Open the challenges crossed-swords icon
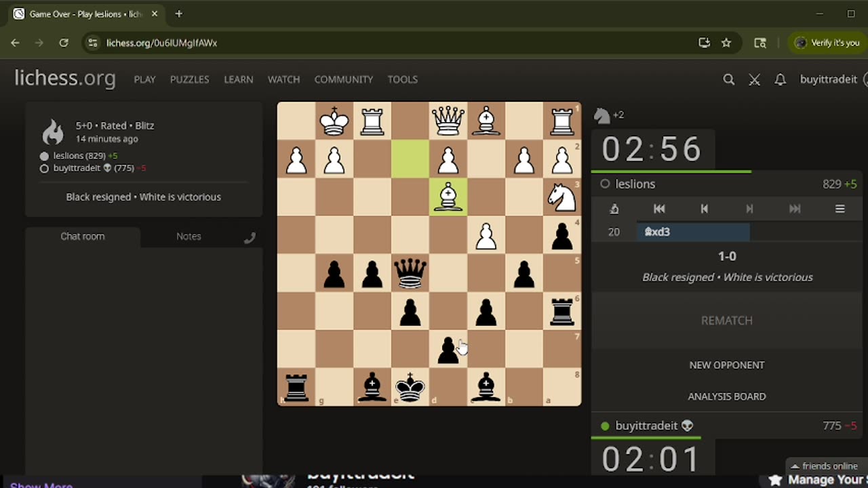The width and height of the screenshot is (868, 488). (x=754, y=79)
